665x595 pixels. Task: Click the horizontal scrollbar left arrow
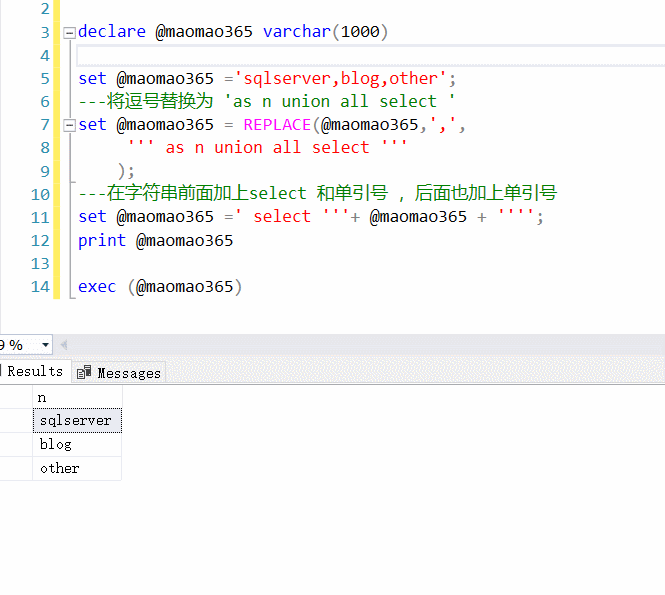pyautogui.click(x=64, y=345)
